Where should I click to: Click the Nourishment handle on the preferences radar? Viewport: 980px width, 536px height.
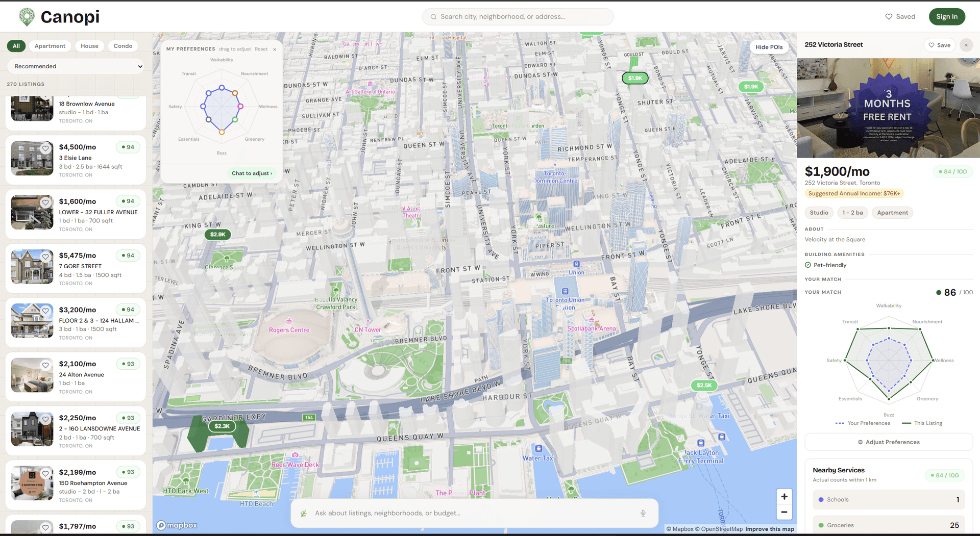tap(235, 93)
